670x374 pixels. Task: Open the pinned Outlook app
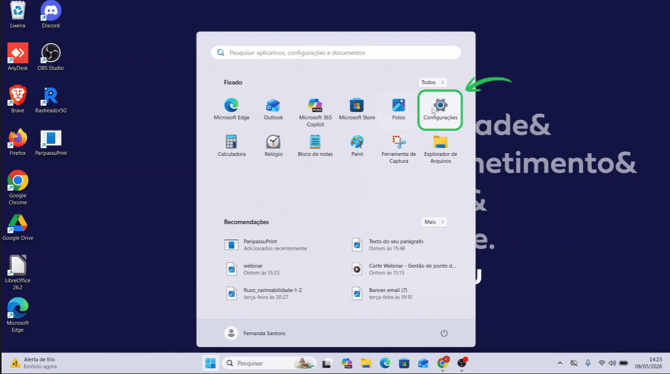(x=273, y=109)
